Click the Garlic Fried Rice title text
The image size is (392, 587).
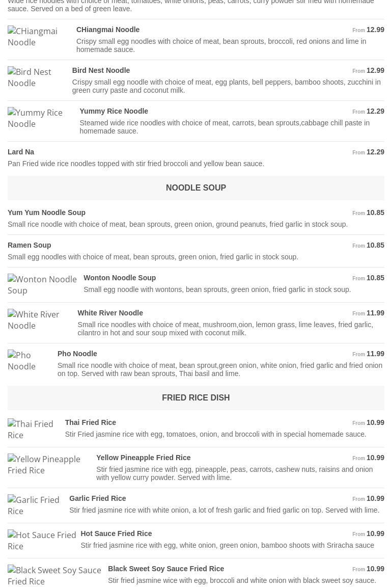pyautogui.click(x=97, y=498)
